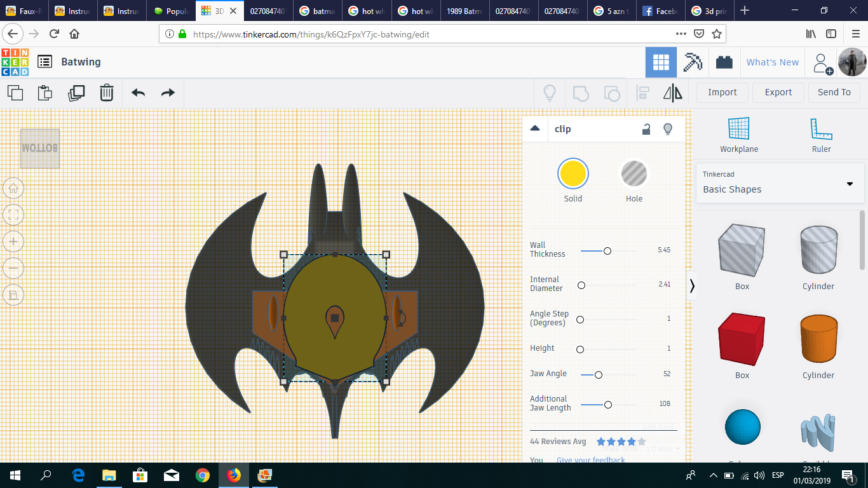Open the What's New link

pos(772,62)
